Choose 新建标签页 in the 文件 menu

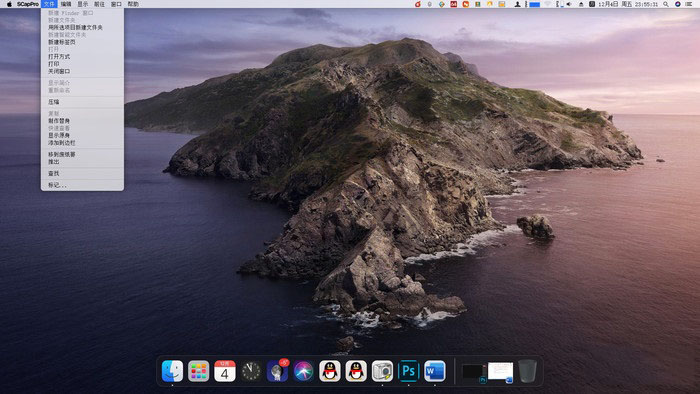click(x=82, y=42)
